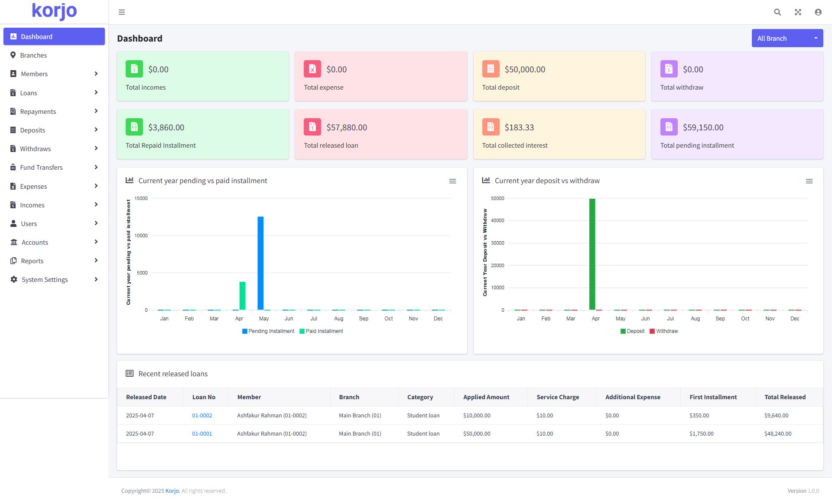Screen dimensions: 832x504
Task: Open the search icon in header
Action: click(x=777, y=12)
